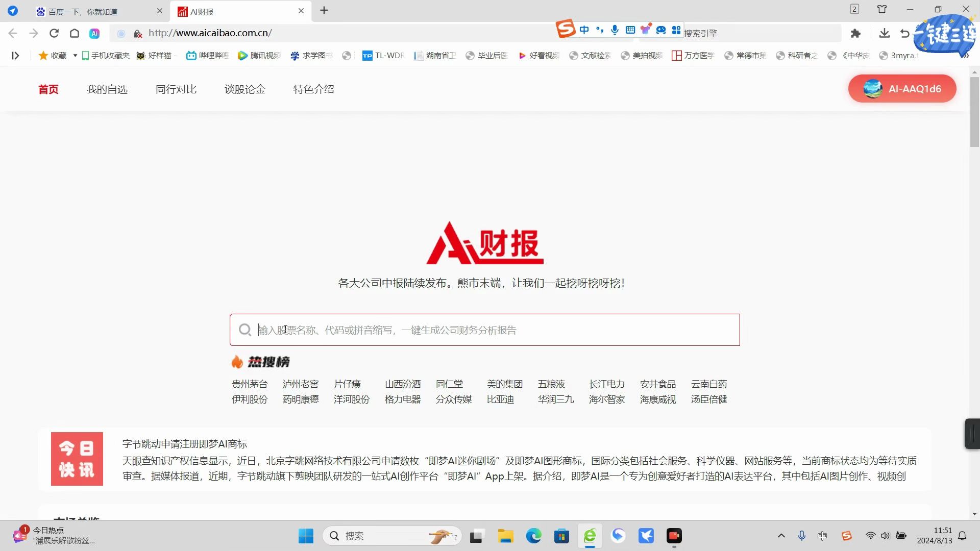Switch Sogou input 中 language mode
980x551 pixels.
point(584,30)
